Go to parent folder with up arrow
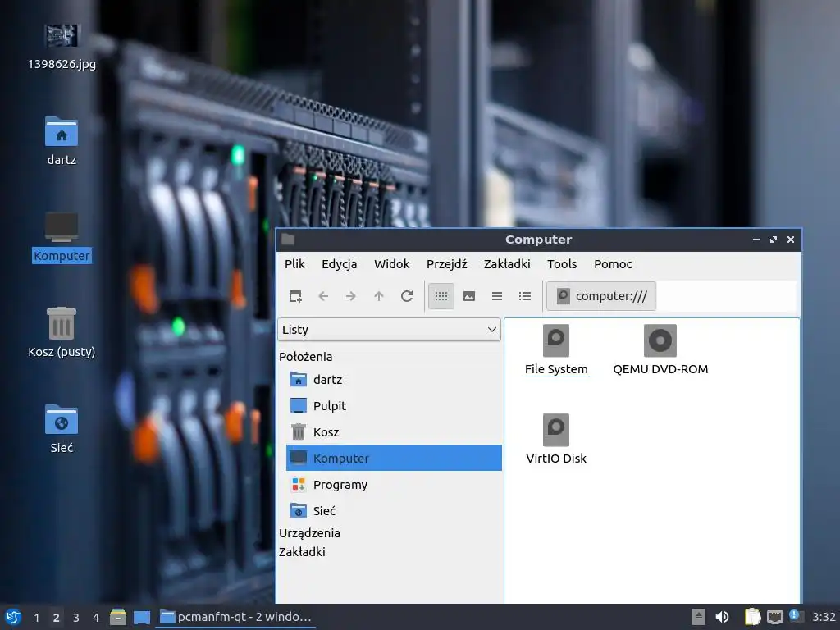 [x=379, y=296]
